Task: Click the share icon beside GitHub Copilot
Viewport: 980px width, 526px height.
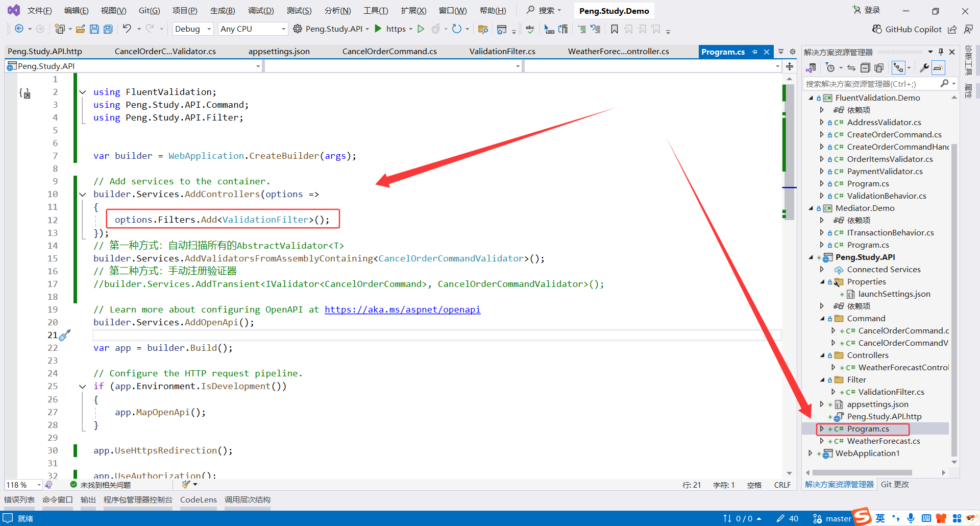Action: (952, 29)
